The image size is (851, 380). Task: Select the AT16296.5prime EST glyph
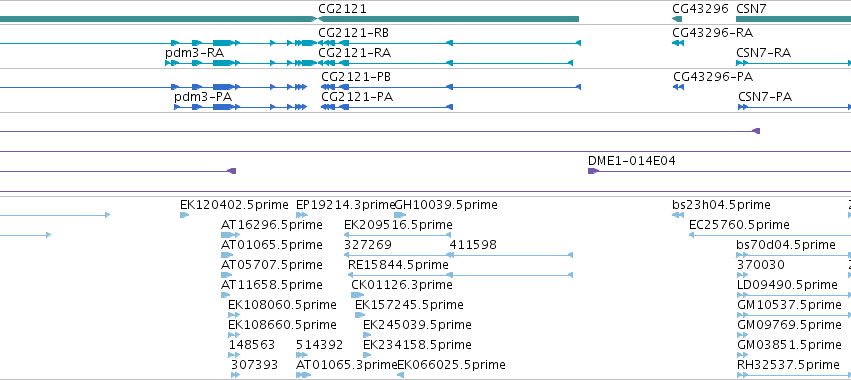[230, 235]
